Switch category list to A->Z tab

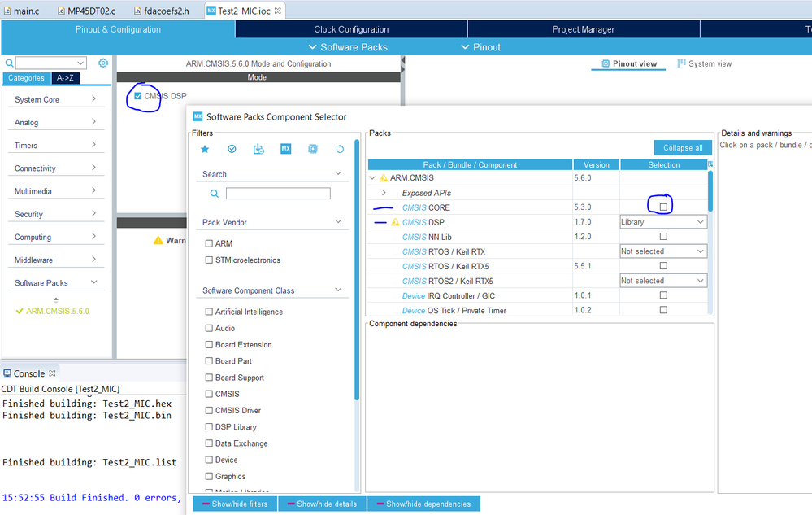[x=65, y=78]
